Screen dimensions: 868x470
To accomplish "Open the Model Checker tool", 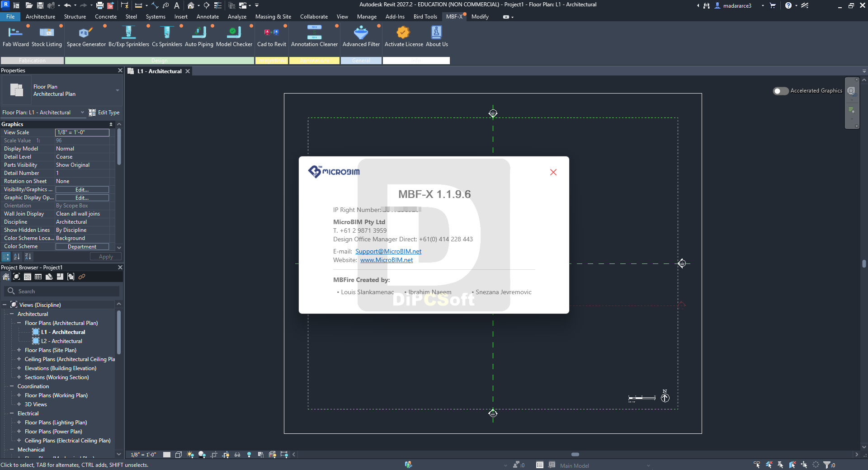I will (x=234, y=36).
